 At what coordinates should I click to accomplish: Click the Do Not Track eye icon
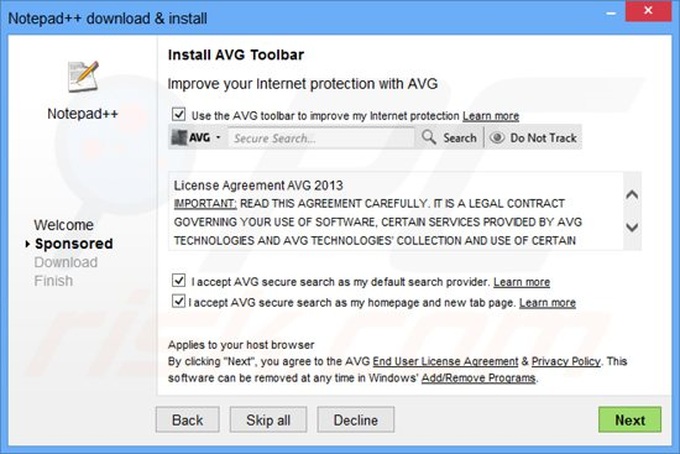point(497,137)
